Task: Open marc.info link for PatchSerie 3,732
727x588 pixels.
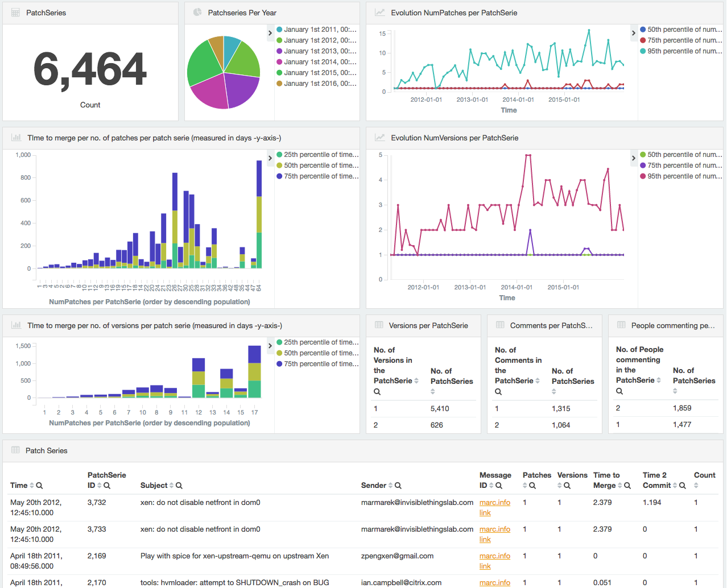Action: click(x=494, y=503)
